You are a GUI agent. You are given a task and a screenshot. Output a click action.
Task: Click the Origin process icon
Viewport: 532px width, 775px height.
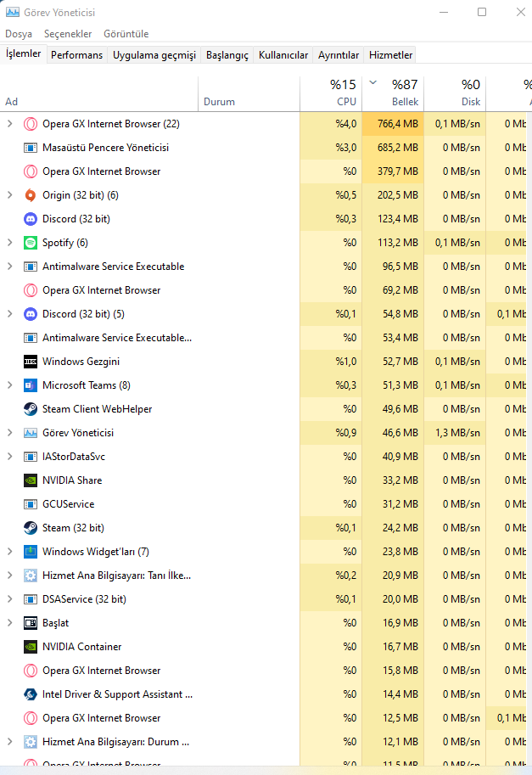31,195
